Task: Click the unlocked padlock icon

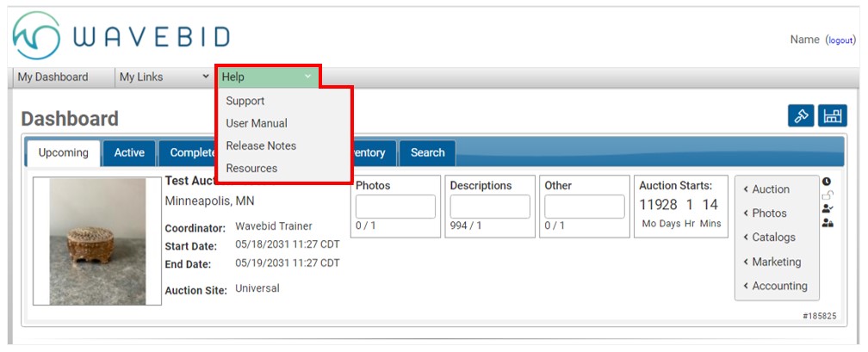Action: pos(827,195)
